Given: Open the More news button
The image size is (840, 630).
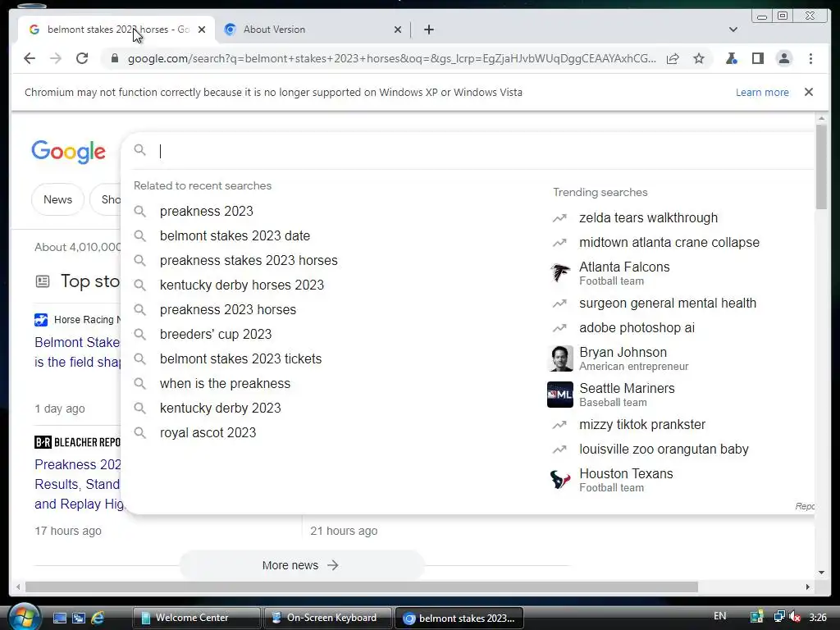Looking at the screenshot, I should [300, 565].
